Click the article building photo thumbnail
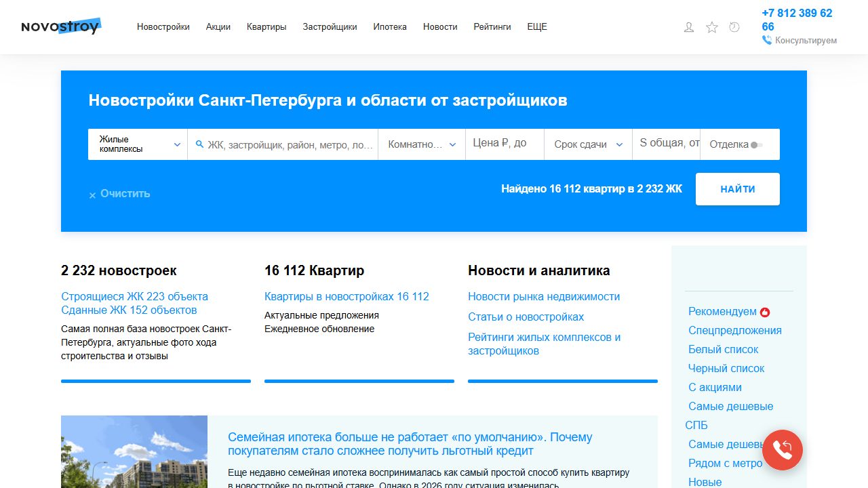This screenshot has height=488, width=868. tap(134, 451)
